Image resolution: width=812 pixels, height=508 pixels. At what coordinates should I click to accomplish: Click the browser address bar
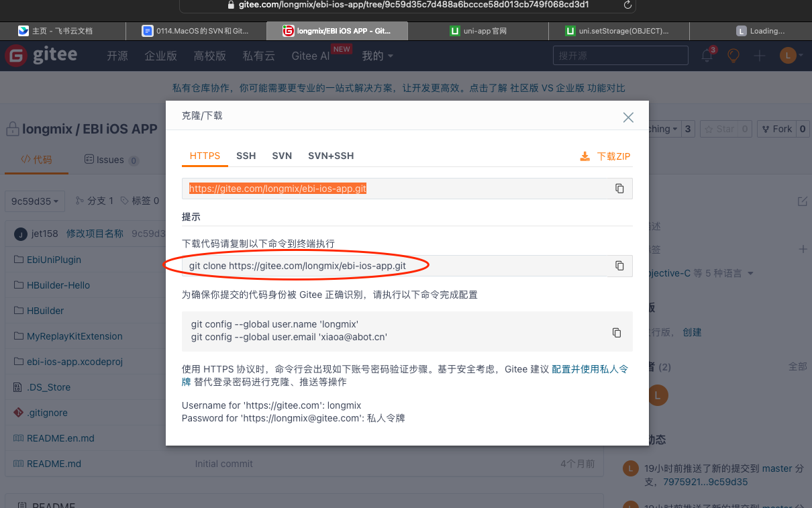408,5
